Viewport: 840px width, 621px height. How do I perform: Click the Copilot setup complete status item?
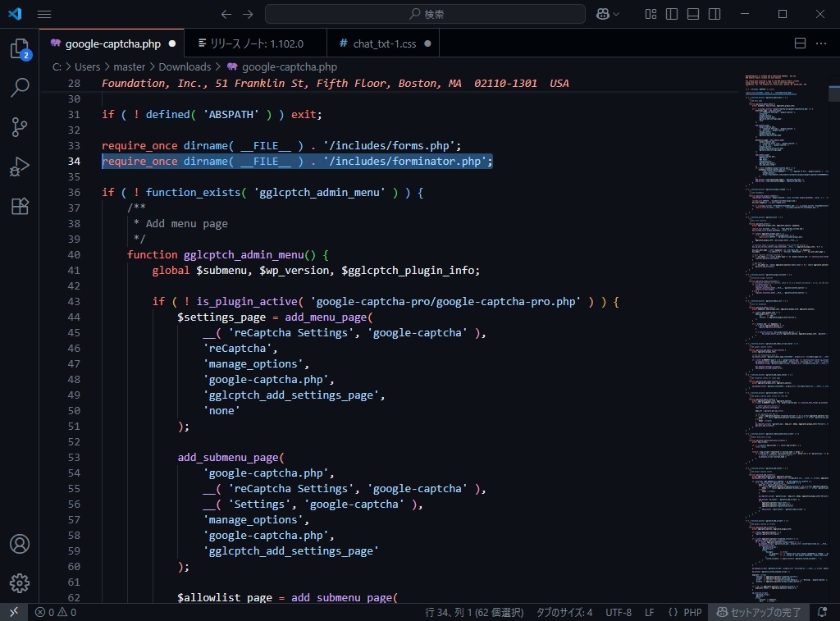click(759, 612)
